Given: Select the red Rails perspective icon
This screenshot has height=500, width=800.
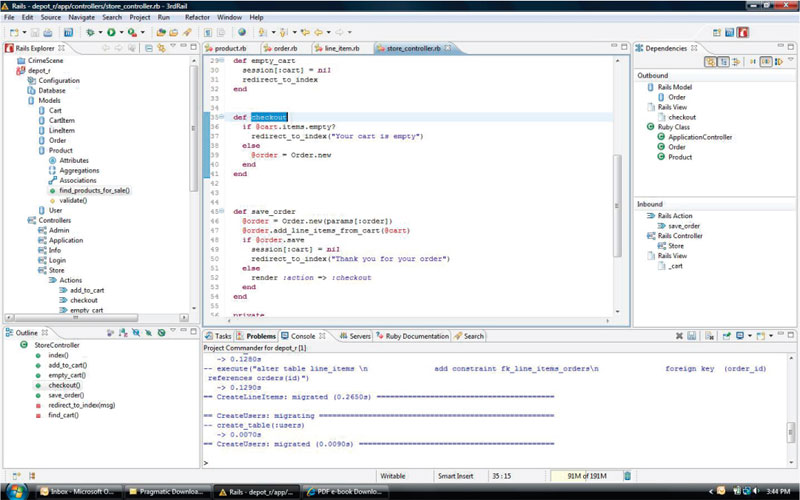Looking at the screenshot, I should [743, 33].
